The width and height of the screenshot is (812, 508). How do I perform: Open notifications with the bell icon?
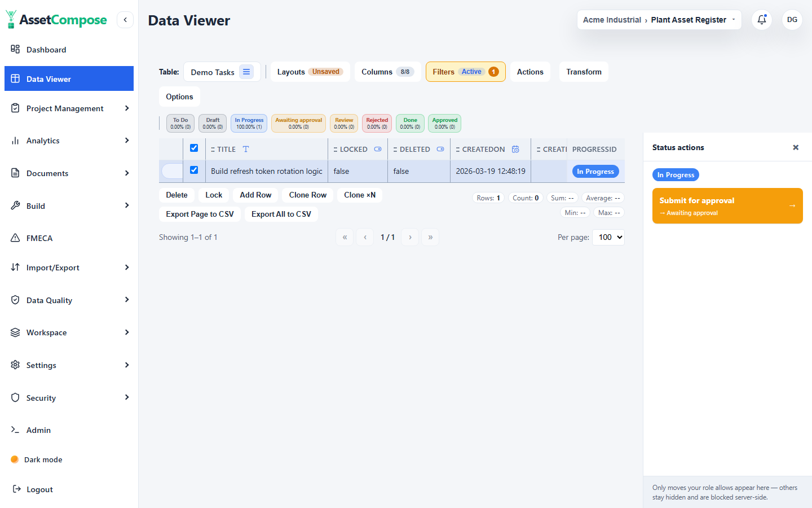coord(762,20)
